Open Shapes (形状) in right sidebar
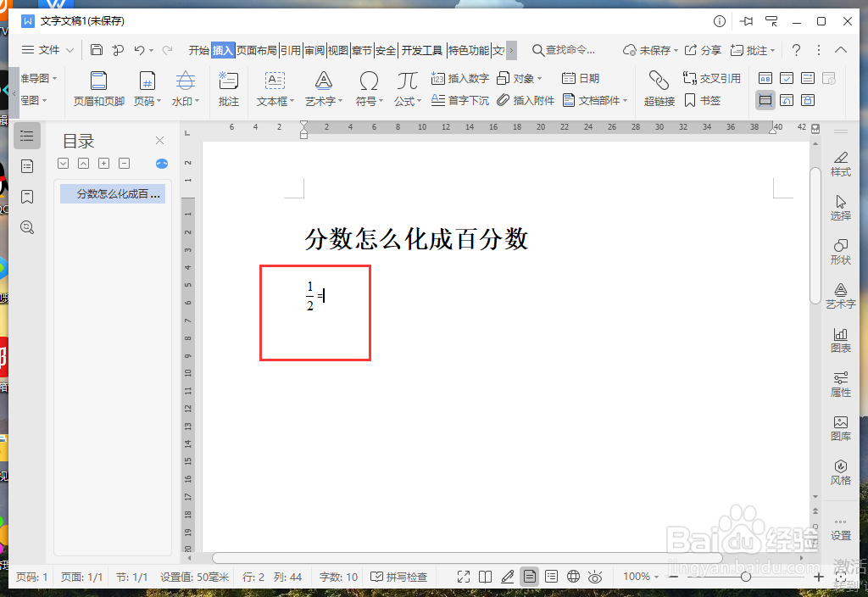This screenshot has width=868, height=597. 840,252
